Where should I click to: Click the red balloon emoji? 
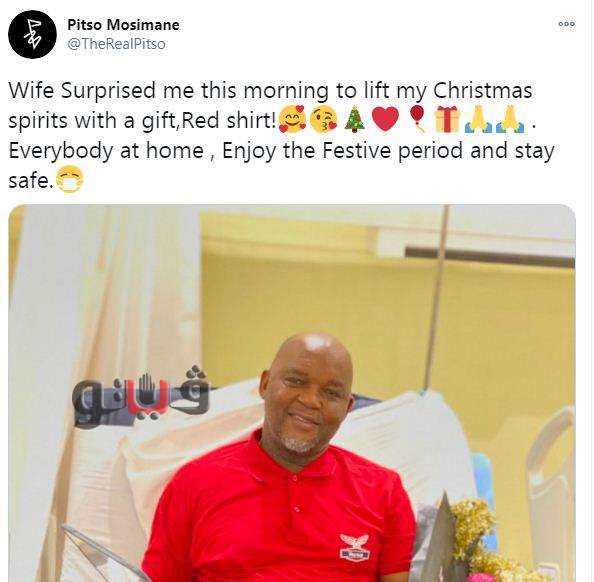tap(417, 120)
